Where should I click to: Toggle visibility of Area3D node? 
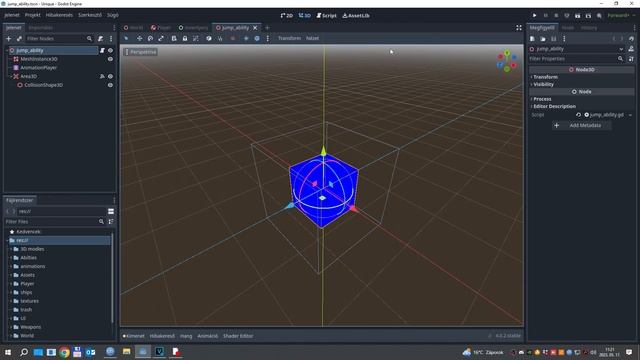tap(110, 76)
